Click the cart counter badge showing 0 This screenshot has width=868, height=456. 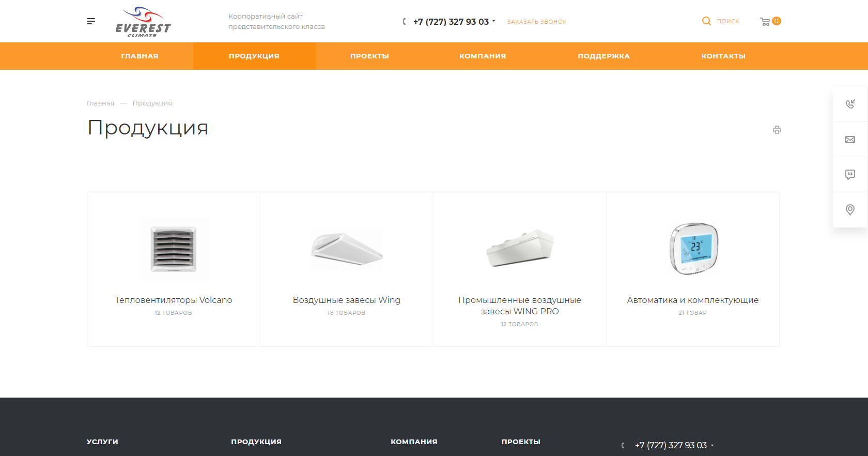[777, 21]
